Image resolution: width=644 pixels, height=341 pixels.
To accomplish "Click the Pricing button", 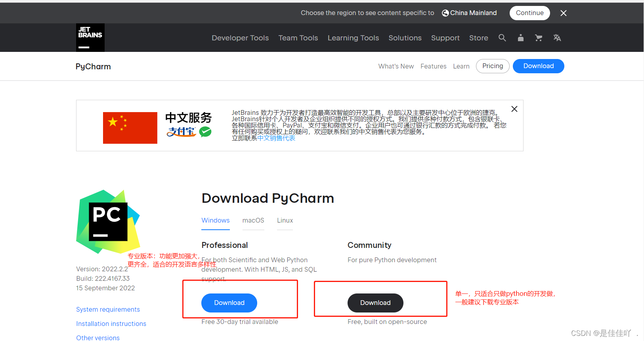I will (493, 66).
